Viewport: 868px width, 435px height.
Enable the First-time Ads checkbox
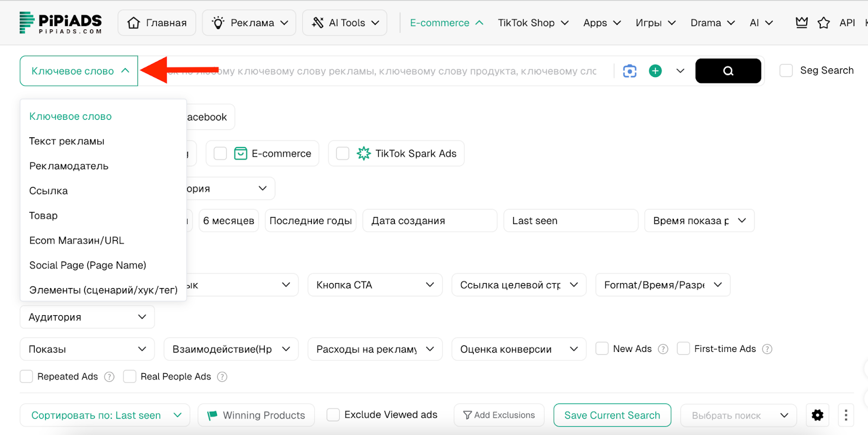(684, 349)
